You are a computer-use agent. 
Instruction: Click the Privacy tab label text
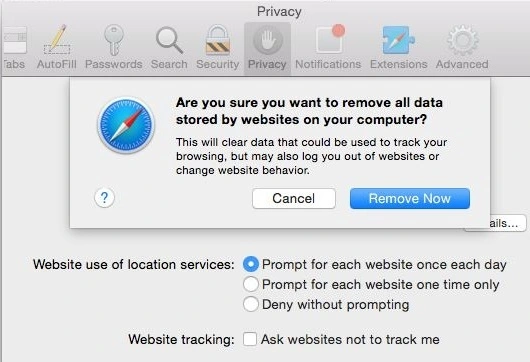click(x=267, y=64)
